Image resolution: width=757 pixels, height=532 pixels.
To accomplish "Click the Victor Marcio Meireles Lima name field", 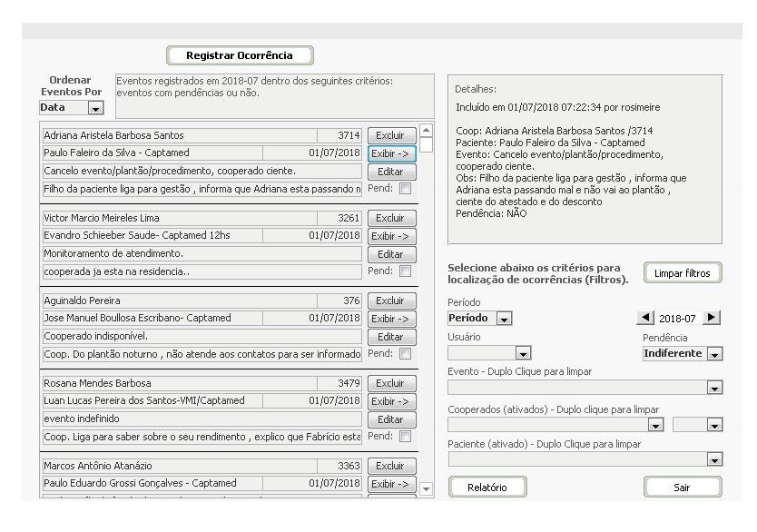I will pyautogui.click(x=180, y=218).
